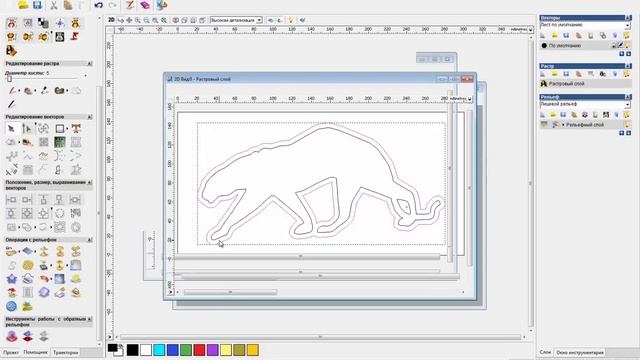
Task: Pick the red color swatch
Action: tap(199, 350)
